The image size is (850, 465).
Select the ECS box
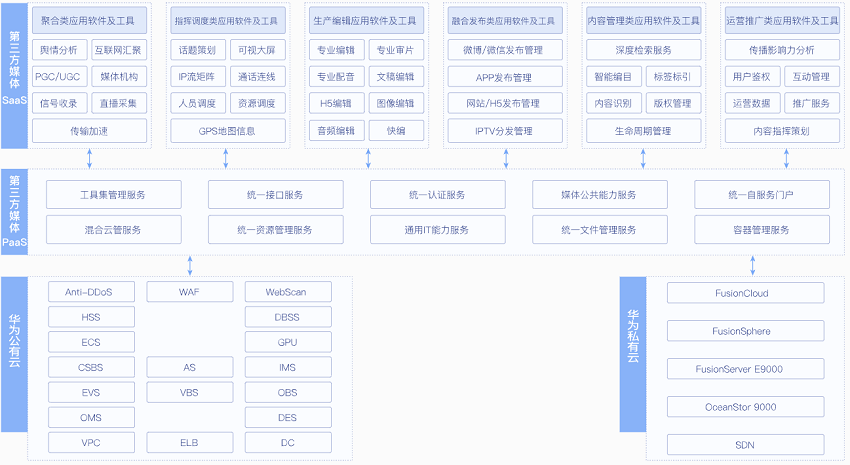92,342
